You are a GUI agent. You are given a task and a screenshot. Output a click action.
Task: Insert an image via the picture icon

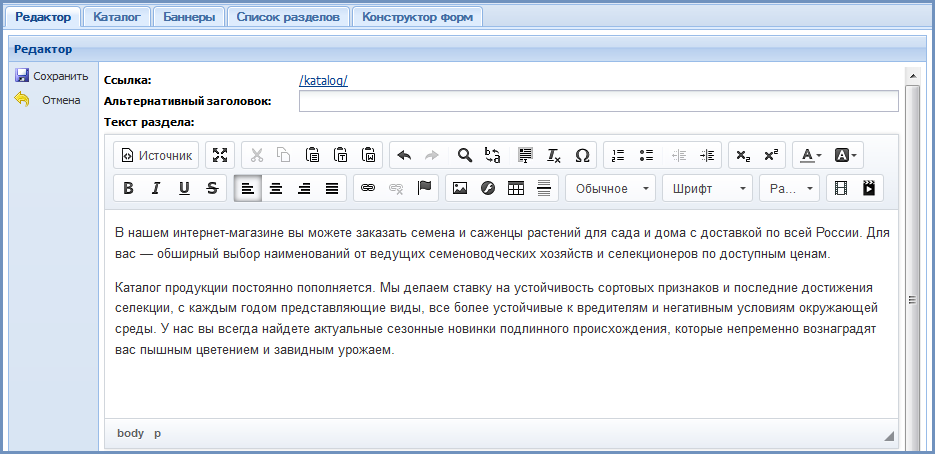460,187
